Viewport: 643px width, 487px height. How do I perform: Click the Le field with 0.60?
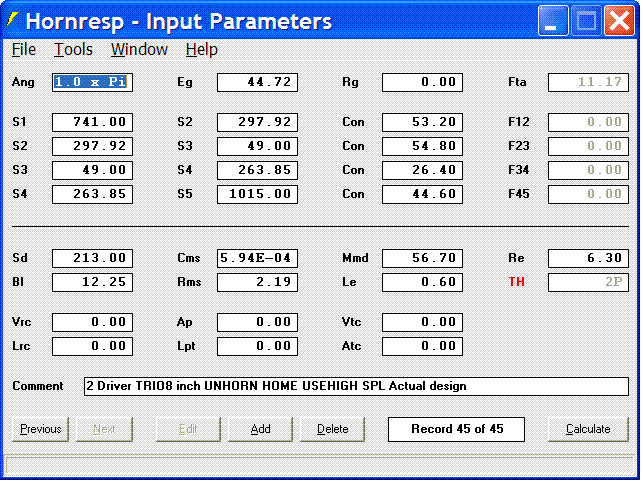(x=422, y=282)
